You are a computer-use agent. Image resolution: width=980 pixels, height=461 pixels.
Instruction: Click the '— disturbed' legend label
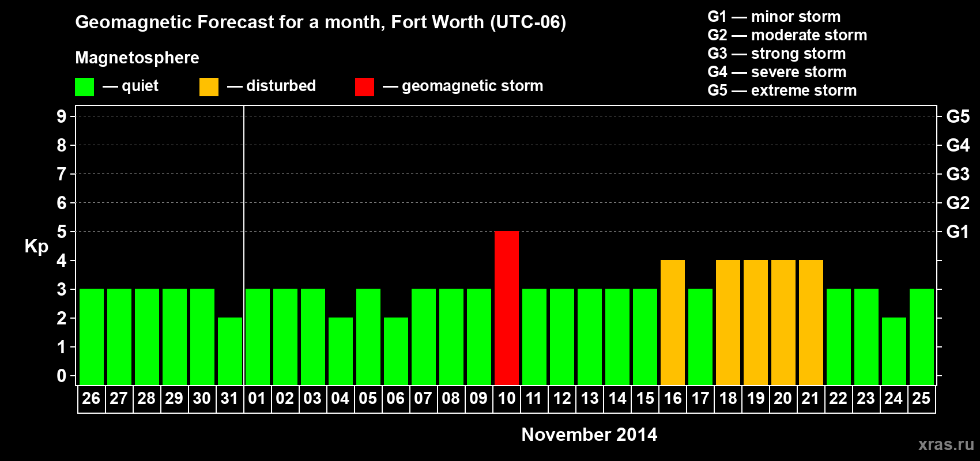(272, 86)
